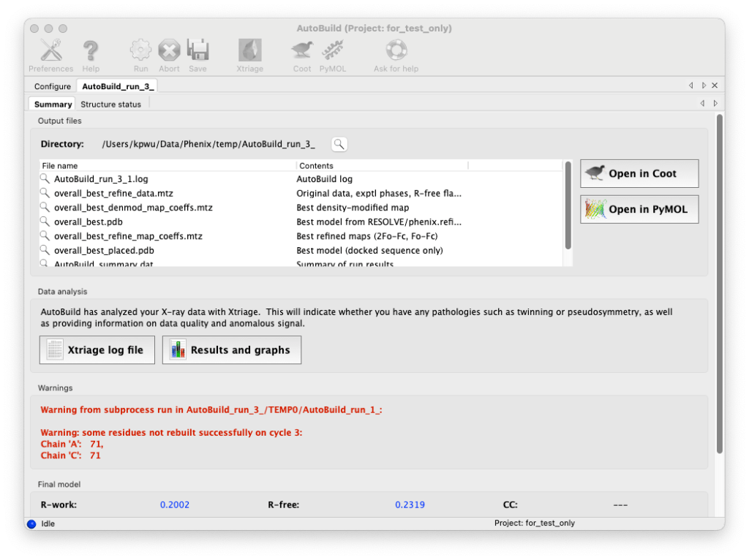749x560 pixels.
Task: Switch to the Structure status tab
Action: point(110,105)
